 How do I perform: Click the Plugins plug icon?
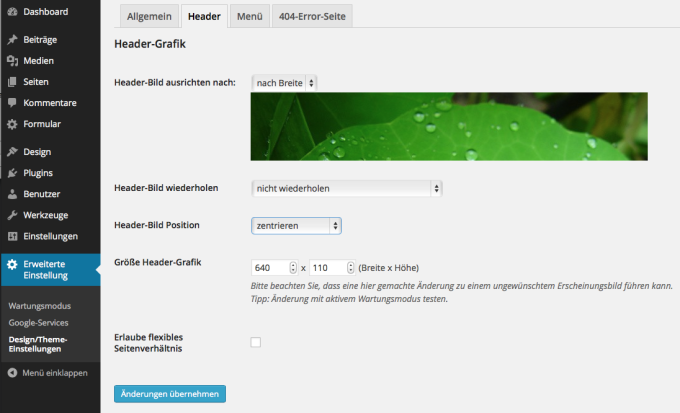12,173
